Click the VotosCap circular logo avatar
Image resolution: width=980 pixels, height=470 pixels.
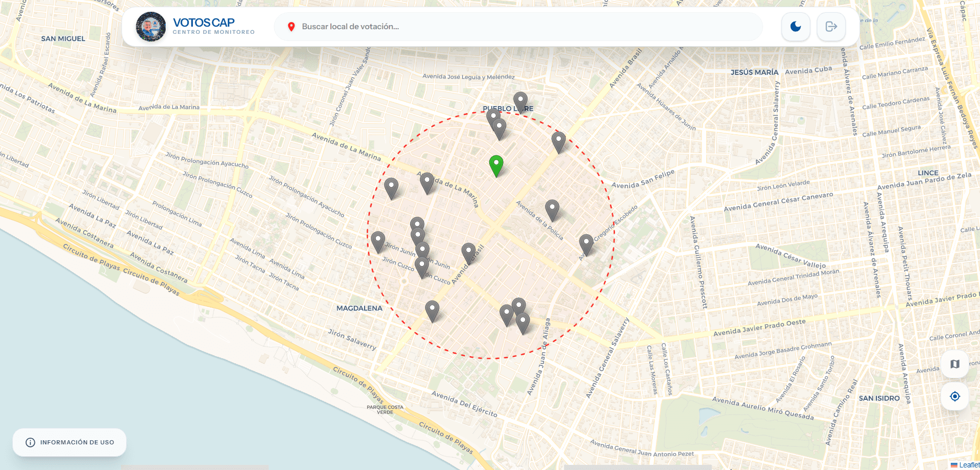click(151, 27)
